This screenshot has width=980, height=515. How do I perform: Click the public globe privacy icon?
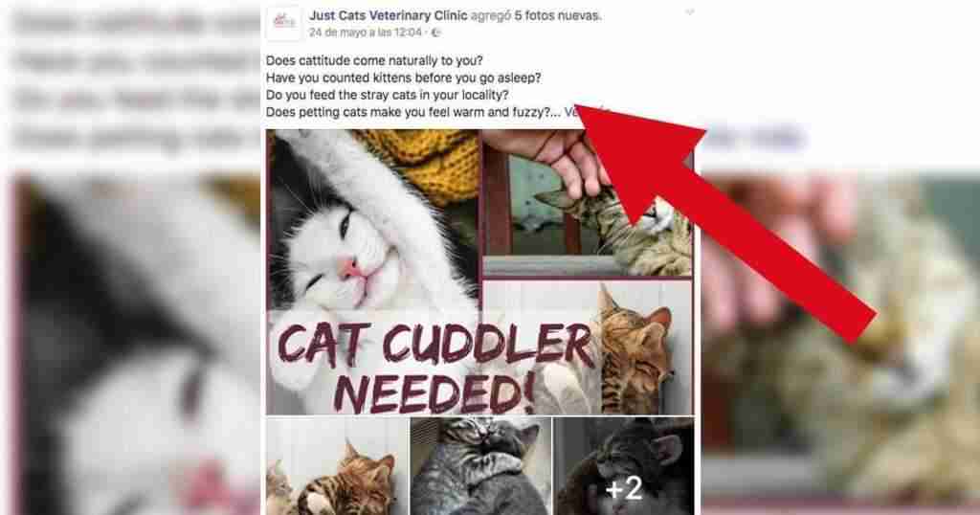coord(435,33)
